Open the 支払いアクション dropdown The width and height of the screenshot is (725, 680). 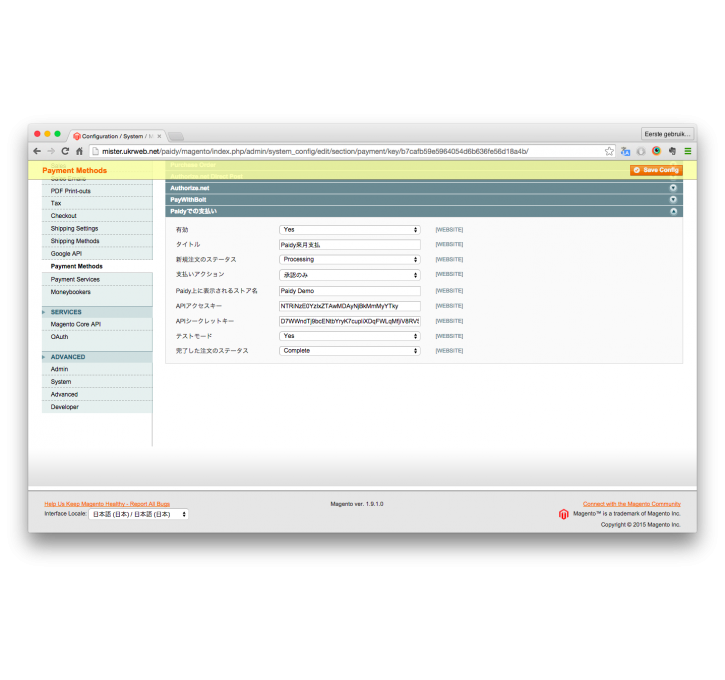pyautogui.click(x=350, y=275)
